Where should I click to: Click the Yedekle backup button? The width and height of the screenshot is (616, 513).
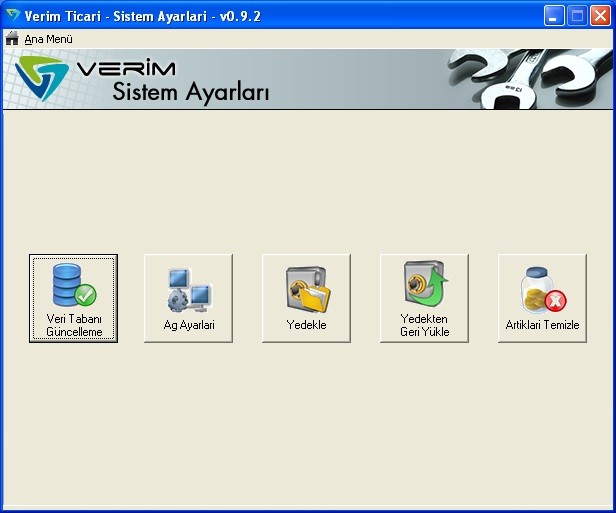[306, 298]
